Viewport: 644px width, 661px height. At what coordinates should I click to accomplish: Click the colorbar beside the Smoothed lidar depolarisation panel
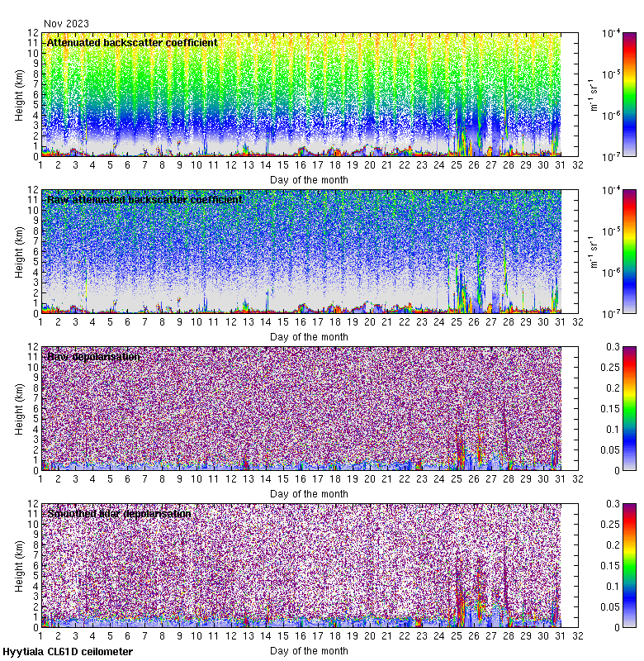tap(629, 565)
